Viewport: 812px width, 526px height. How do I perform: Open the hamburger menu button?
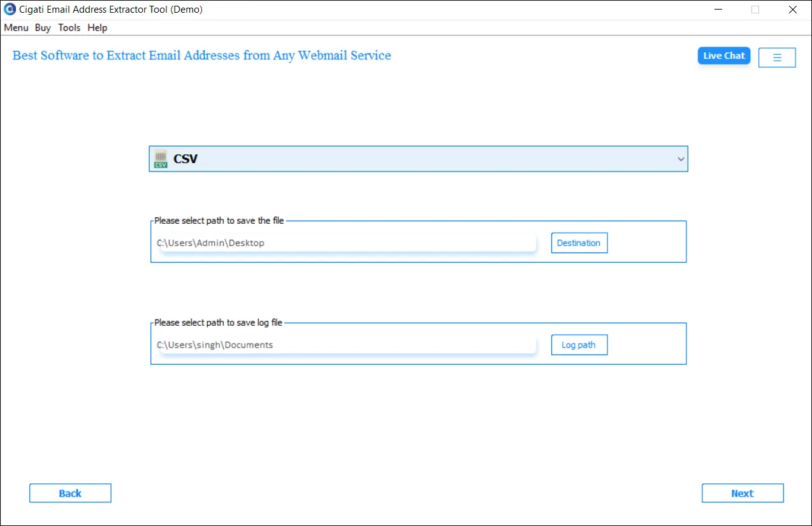(777, 57)
